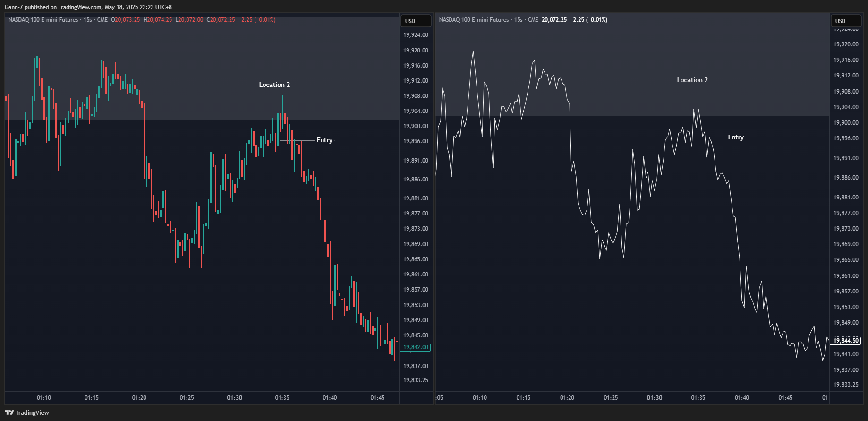Click the TradingView logo at bottom

tap(27, 412)
